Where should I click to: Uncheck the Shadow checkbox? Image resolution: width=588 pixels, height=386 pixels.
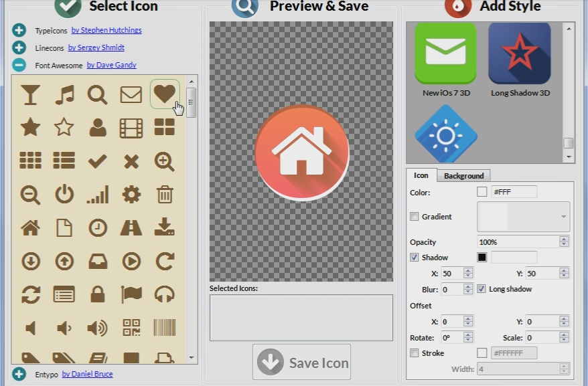coord(414,258)
